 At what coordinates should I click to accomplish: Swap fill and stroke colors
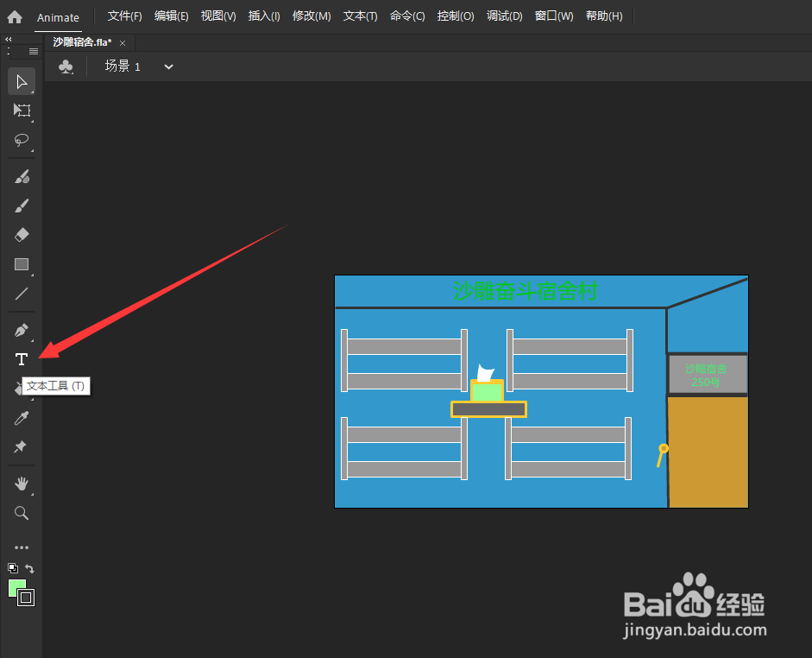[x=29, y=568]
